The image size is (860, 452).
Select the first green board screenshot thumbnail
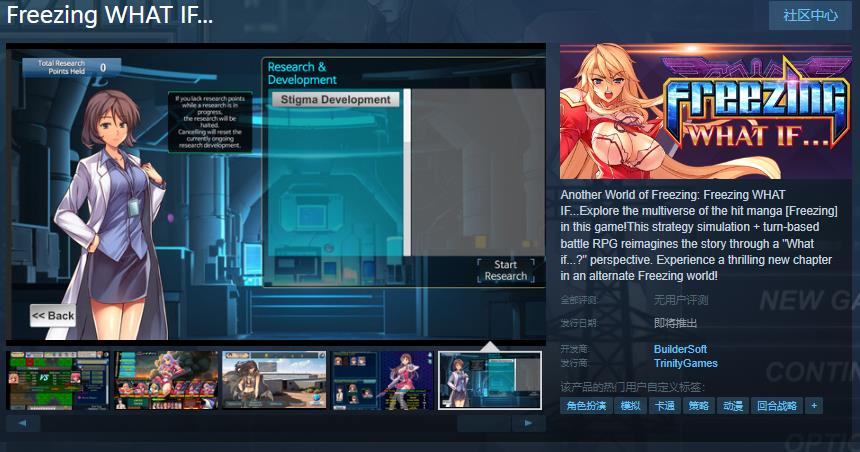tap(57, 380)
